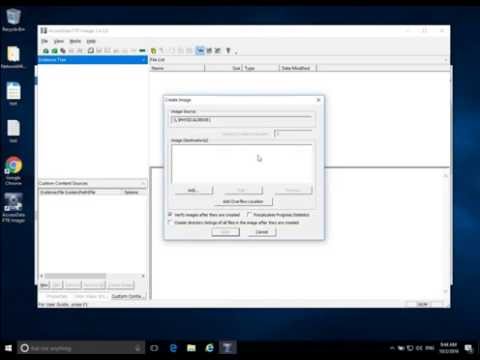Click the taskbar clock
480x360 pixels.
pos(449,348)
